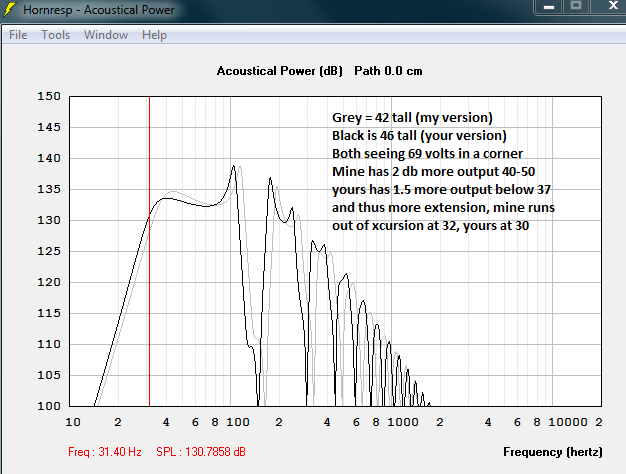Click the 'Grey = 42 tall (my version)' note
The height and width of the screenshot is (474, 626).
click(412, 118)
